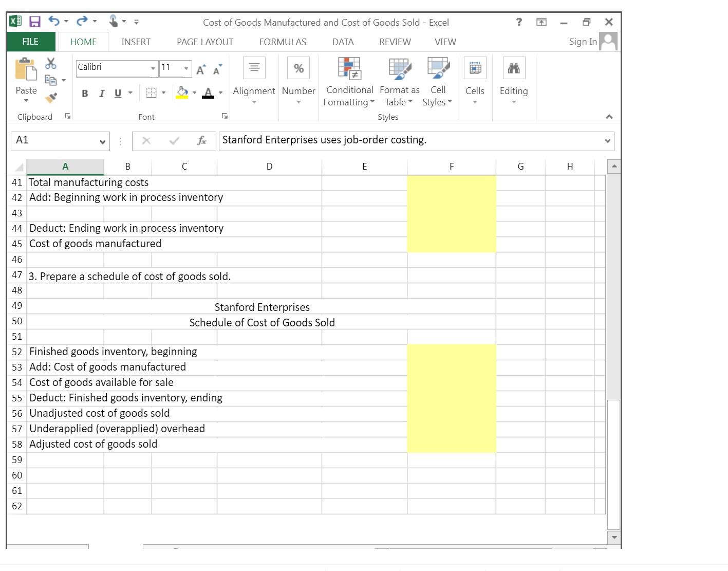728x571 pixels.
Task: Click the Conditional Formatting icon
Action: (349, 68)
